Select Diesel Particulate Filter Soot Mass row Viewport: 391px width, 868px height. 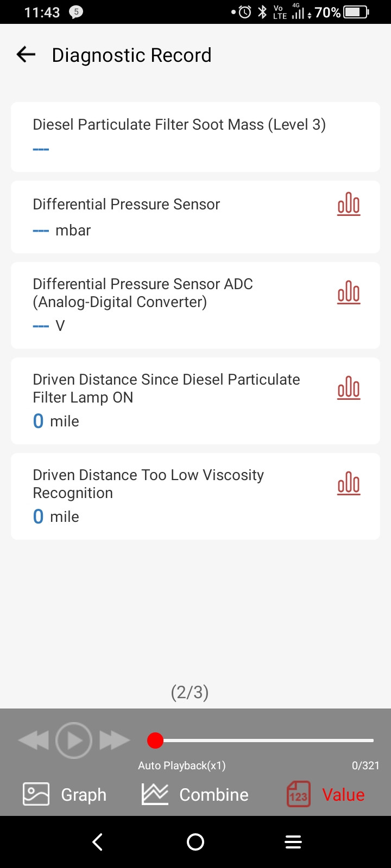[179, 125]
